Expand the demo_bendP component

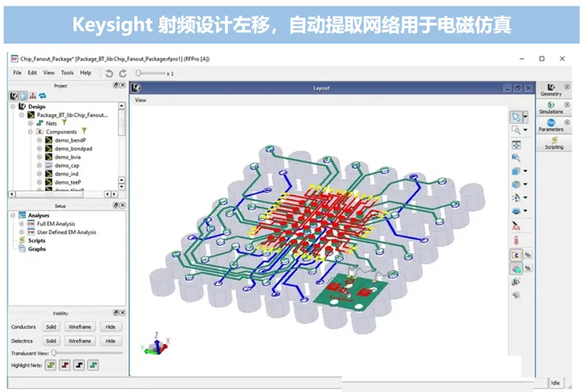click(40, 141)
